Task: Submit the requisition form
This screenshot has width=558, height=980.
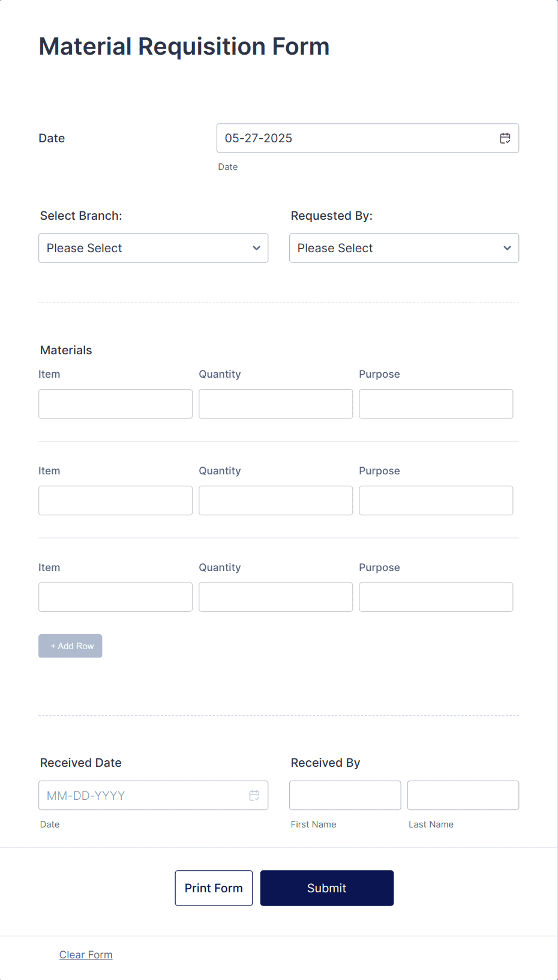Action: 327,888
